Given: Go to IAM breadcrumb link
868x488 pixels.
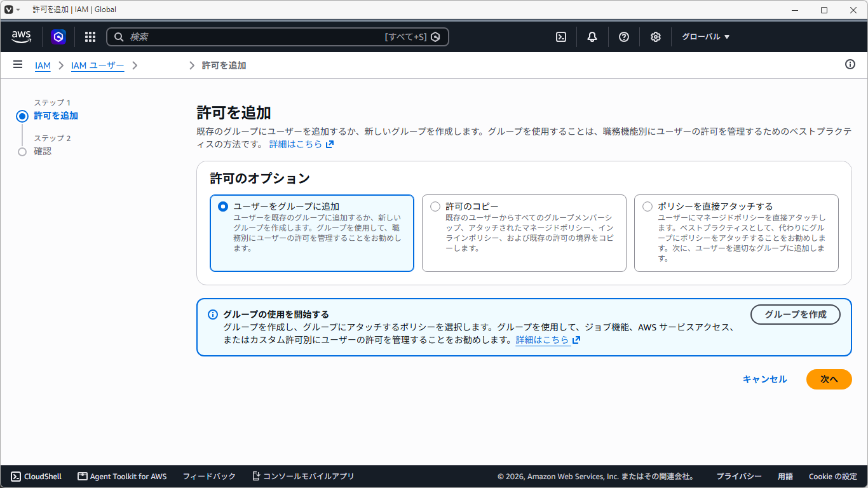Looking at the screenshot, I should 43,65.
